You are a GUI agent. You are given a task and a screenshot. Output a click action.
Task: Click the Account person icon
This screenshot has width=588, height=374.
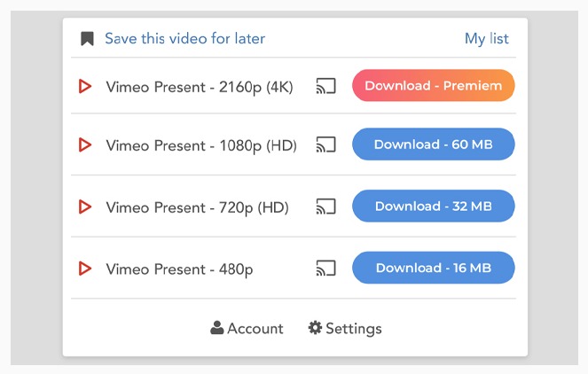tap(216, 328)
